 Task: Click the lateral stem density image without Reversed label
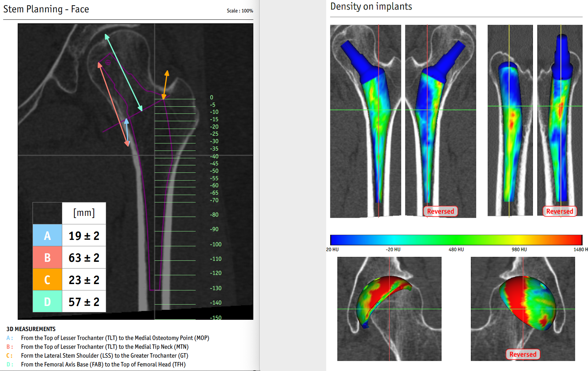[510, 120]
